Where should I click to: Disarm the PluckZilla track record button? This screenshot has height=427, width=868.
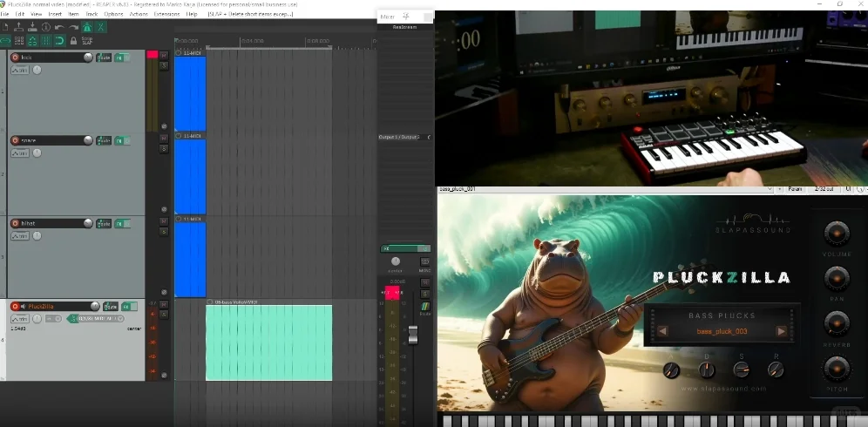[x=15, y=306]
